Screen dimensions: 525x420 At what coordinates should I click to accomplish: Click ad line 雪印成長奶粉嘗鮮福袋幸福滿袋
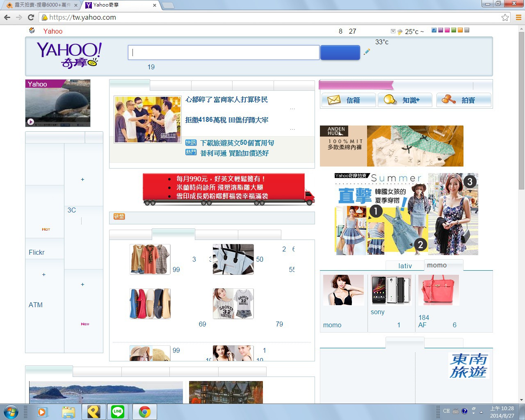[x=222, y=196]
